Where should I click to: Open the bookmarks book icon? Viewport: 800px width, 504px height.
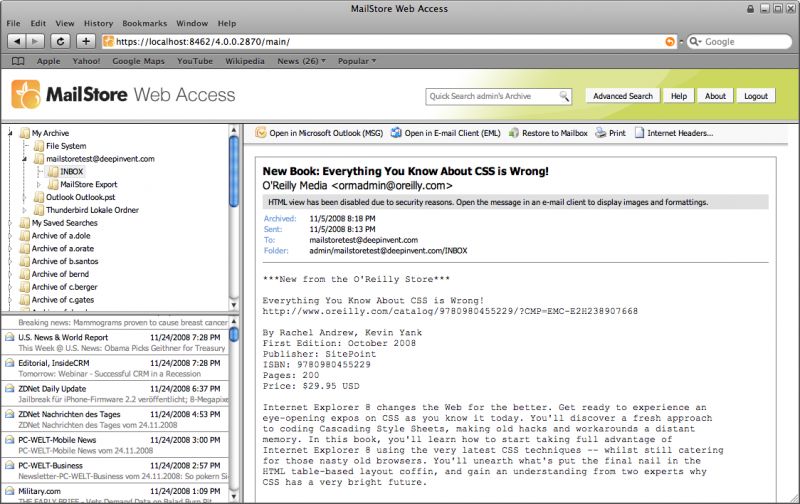pyautogui.click(x=18, y=61)
